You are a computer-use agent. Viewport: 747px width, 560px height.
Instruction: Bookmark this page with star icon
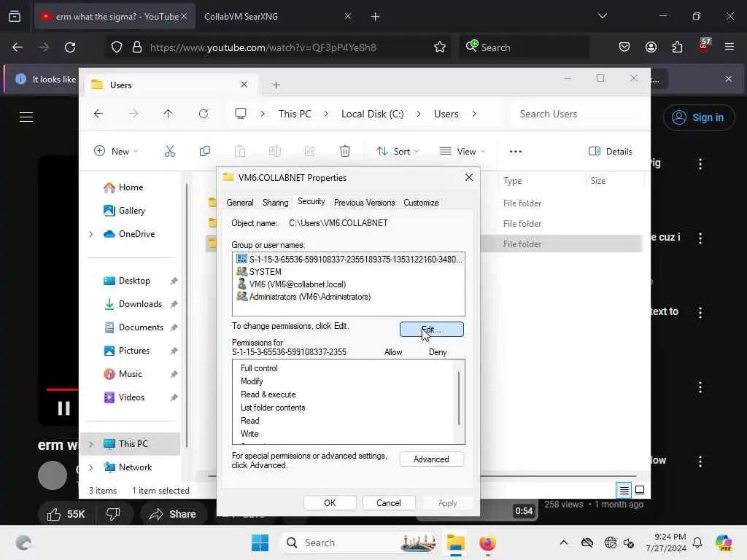[439, 47]
